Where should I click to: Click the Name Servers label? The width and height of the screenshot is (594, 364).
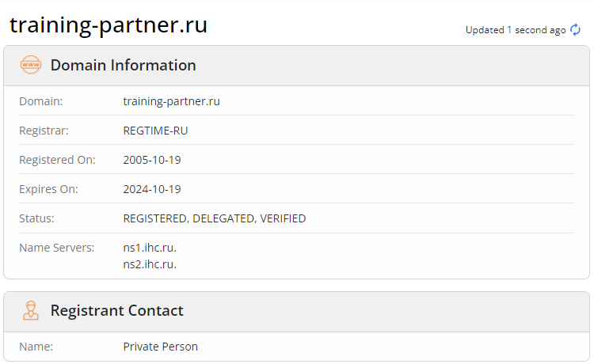click(56, 248)
